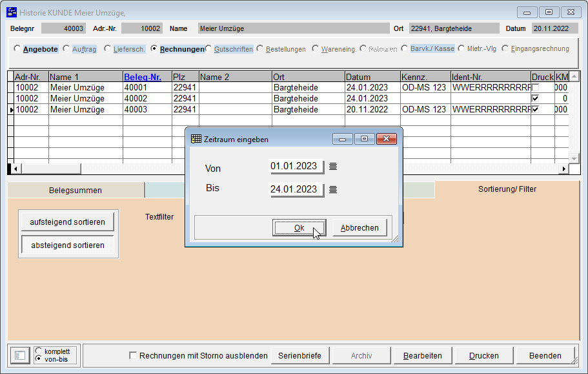This screenshot has height=374, width=588.
Task: Click the table's scroll right arrow
Action: click(563, 169)
